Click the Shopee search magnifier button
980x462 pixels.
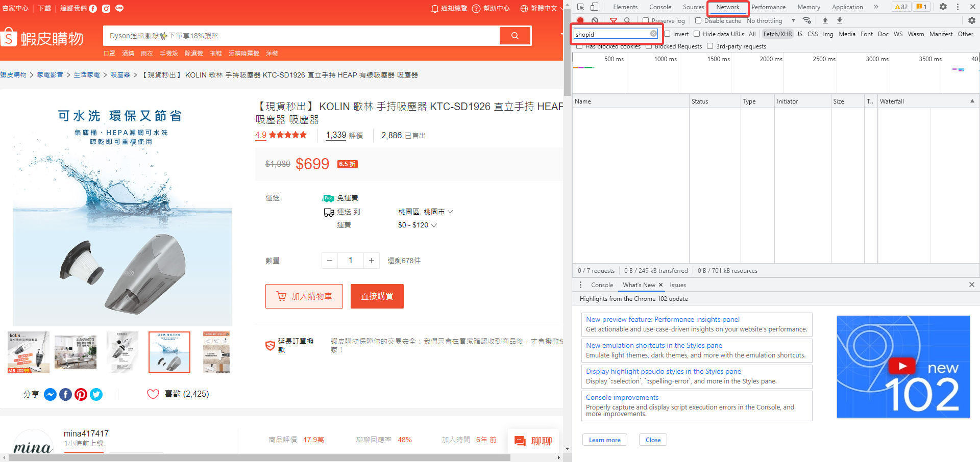coord(514,36)
